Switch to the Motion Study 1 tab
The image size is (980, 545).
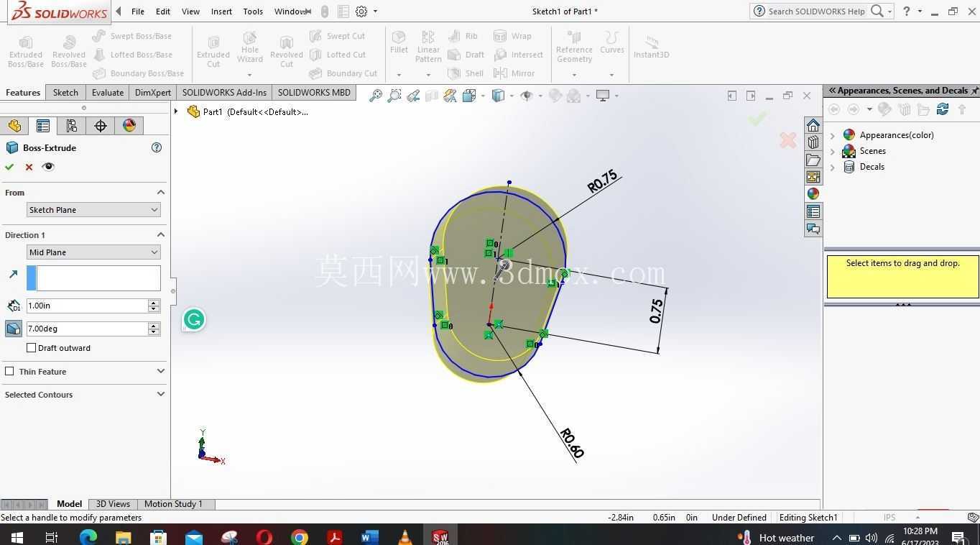173,504
